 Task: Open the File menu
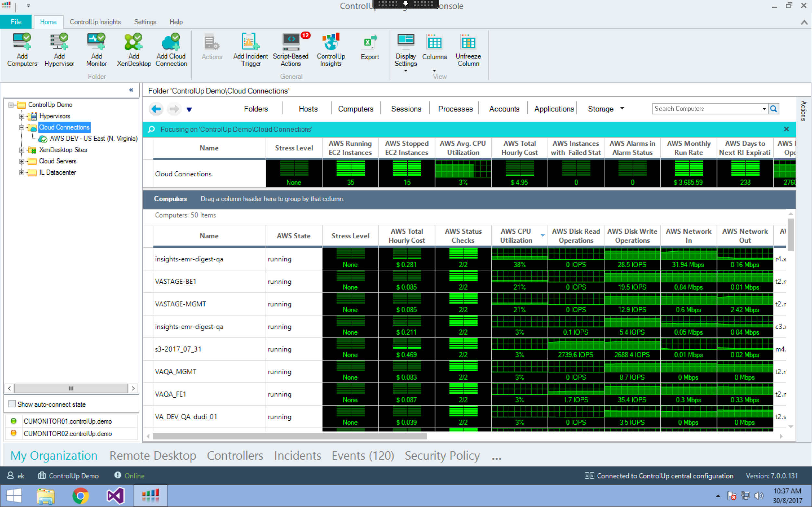point(16,22)
